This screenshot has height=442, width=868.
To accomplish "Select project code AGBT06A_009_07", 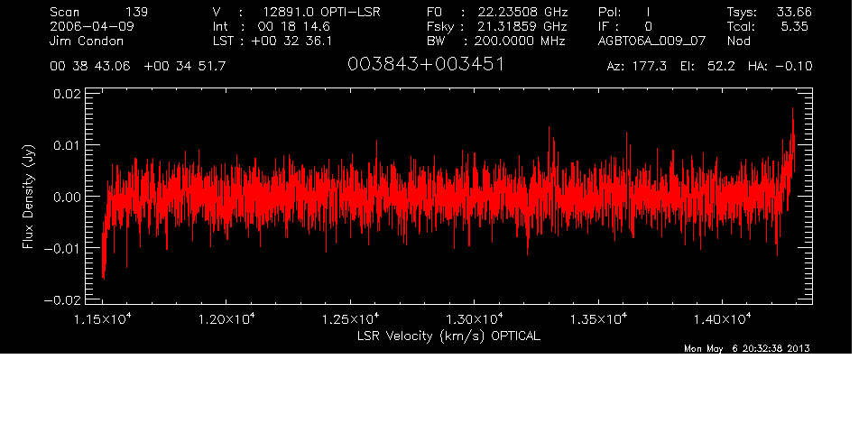I will (x=651, y=41).
